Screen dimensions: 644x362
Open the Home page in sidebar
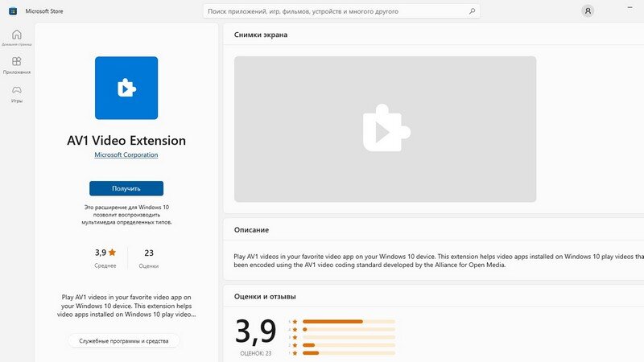coord(16,37)
